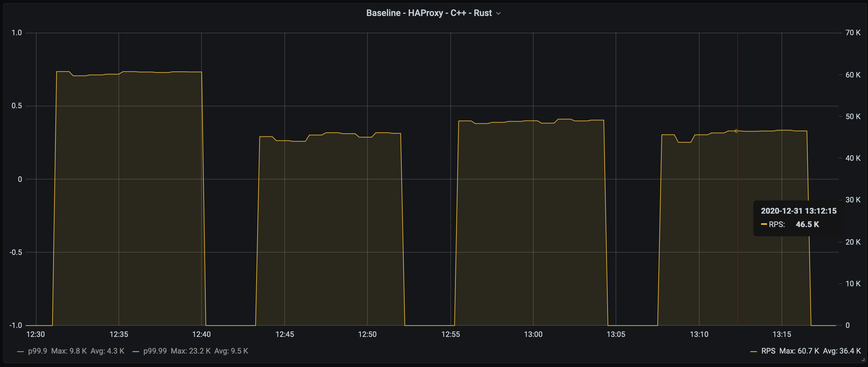The width and height of the screenshot is (868, 367).
Task: Click the 46.5 K value in tooltip
Action: pyautogui.click(x=807, y=224)
